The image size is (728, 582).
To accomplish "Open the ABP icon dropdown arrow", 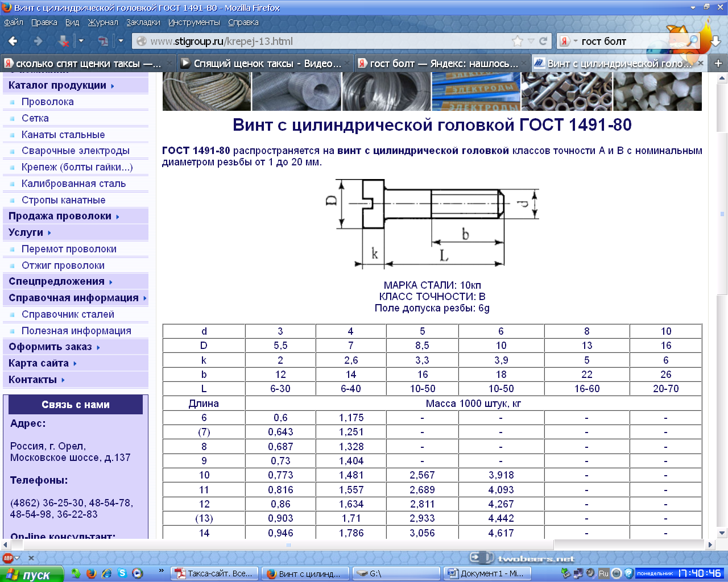I will point(17,558).
